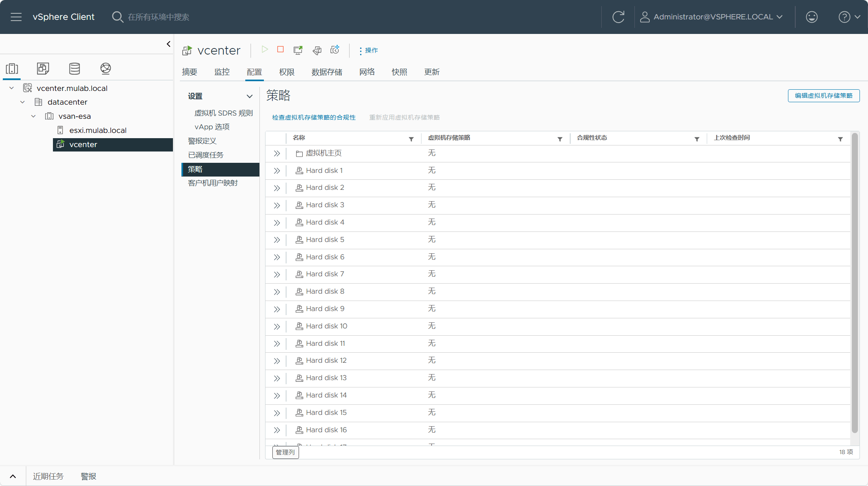The height and width of the screenshot is (486, 868).
Task: Open the 快照 tab
Action: (399, 72)
